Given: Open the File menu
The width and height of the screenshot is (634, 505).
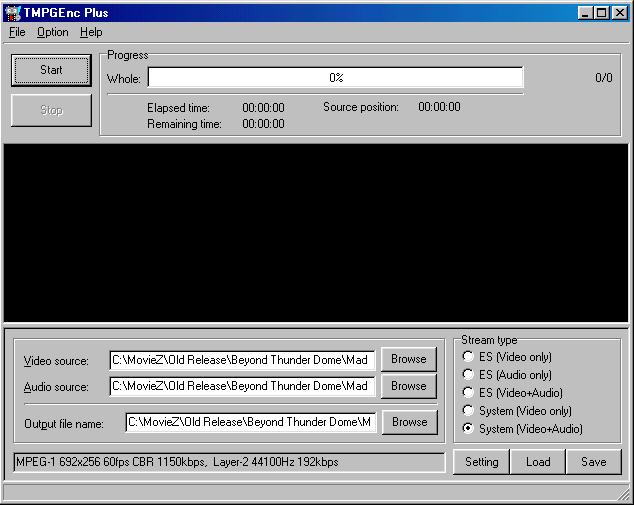Looking at the screenshot, I should (17, 32).
